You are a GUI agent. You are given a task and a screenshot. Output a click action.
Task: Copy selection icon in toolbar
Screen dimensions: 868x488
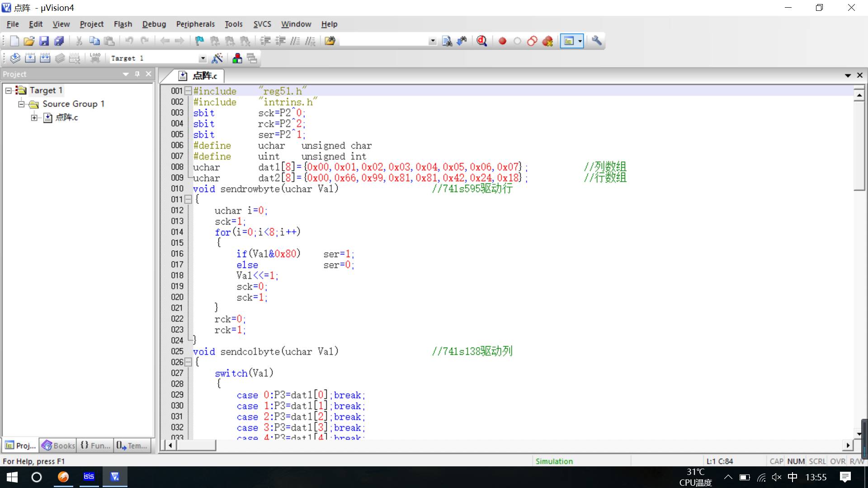[94, 41]
